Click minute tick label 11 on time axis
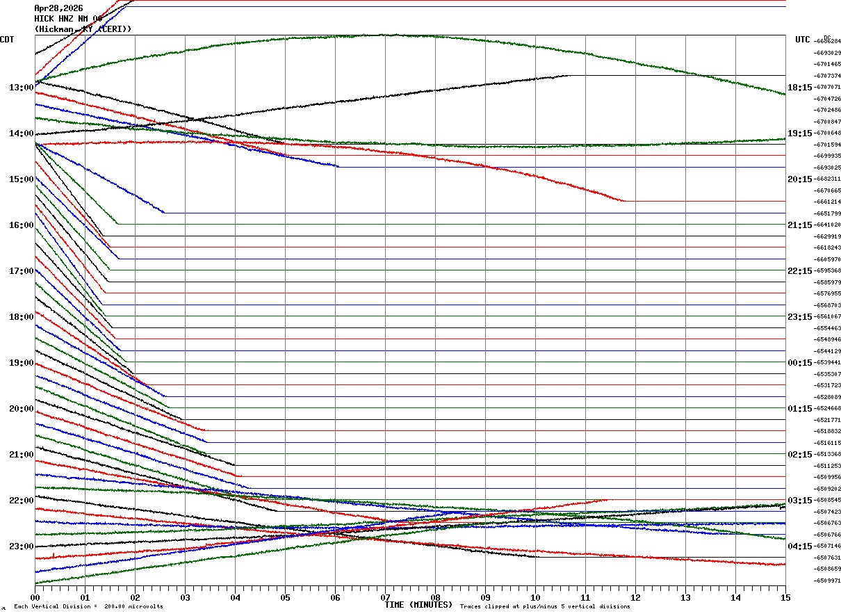841x616 pixels. point(585,597)
